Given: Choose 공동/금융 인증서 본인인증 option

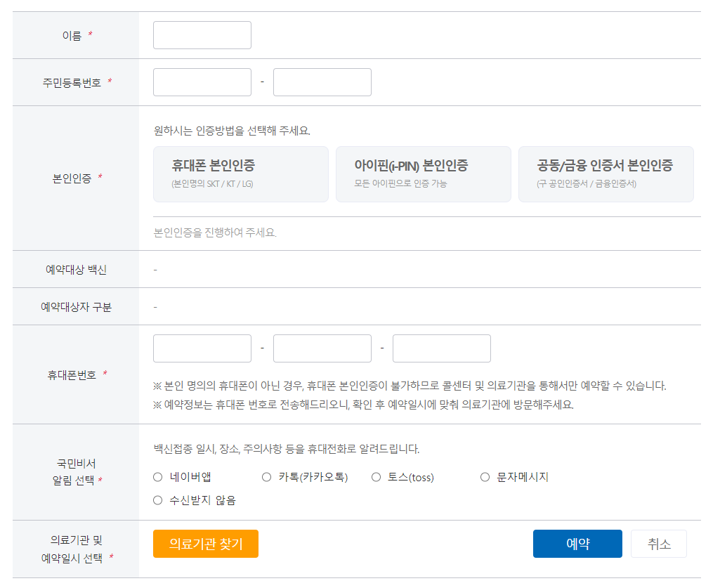Looking at the screenshot, I should click(606, 174).
